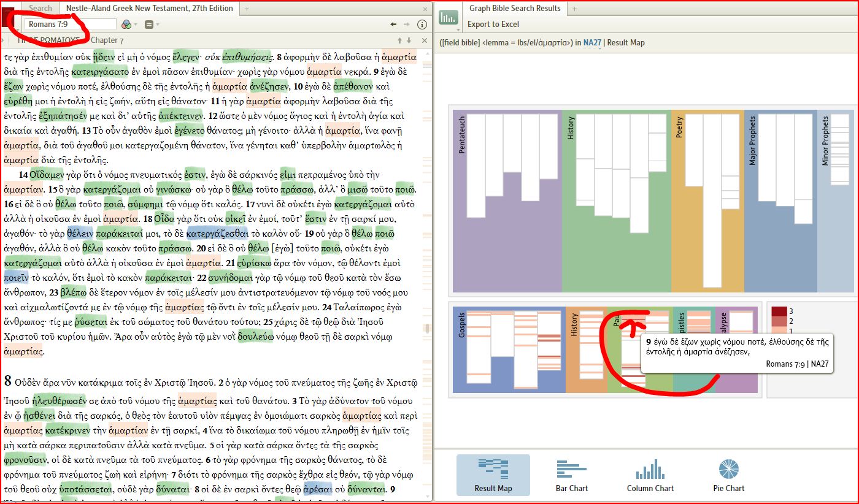Switch to Bar Chart view
The width and height of the screenshot is (859, 504).
[x=572, y=475]
